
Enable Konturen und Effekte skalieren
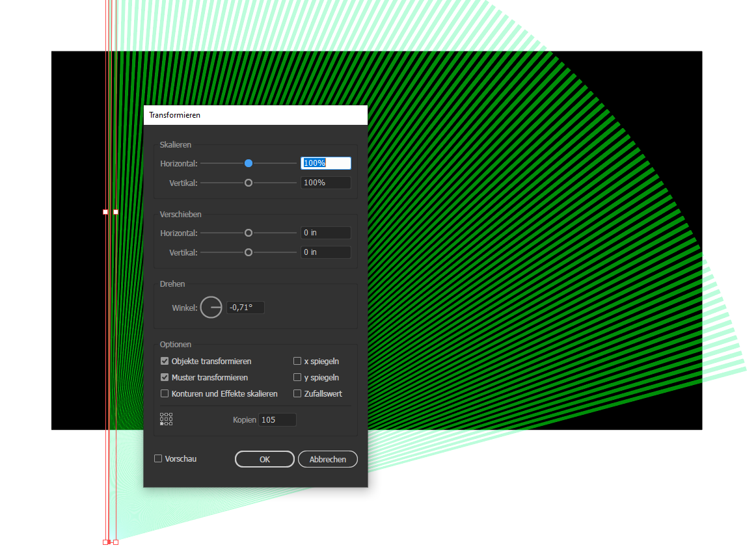pyautogui.click(x=165, y=393)
